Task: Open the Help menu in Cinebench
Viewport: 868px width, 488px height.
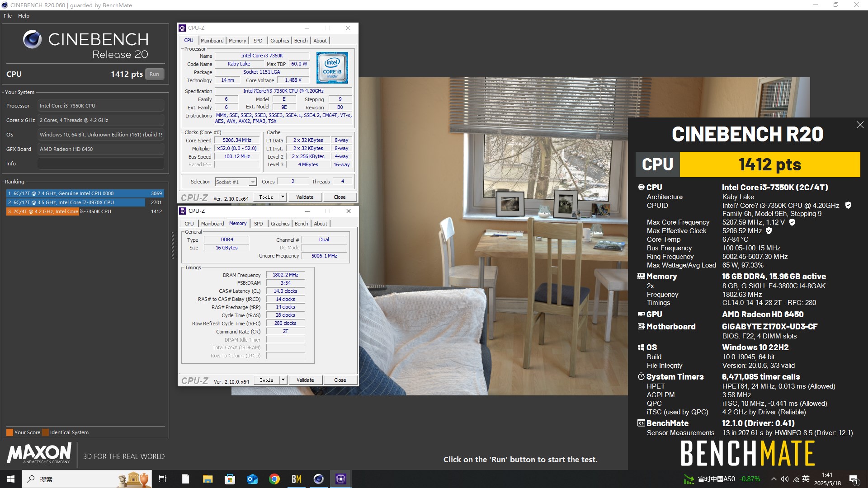Action: click(24, 16)
